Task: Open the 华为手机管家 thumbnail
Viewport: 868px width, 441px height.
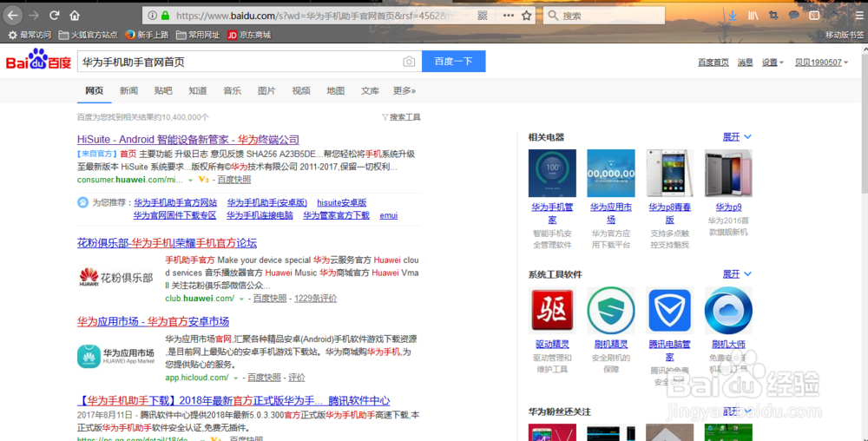Action: tap(552, 174)
